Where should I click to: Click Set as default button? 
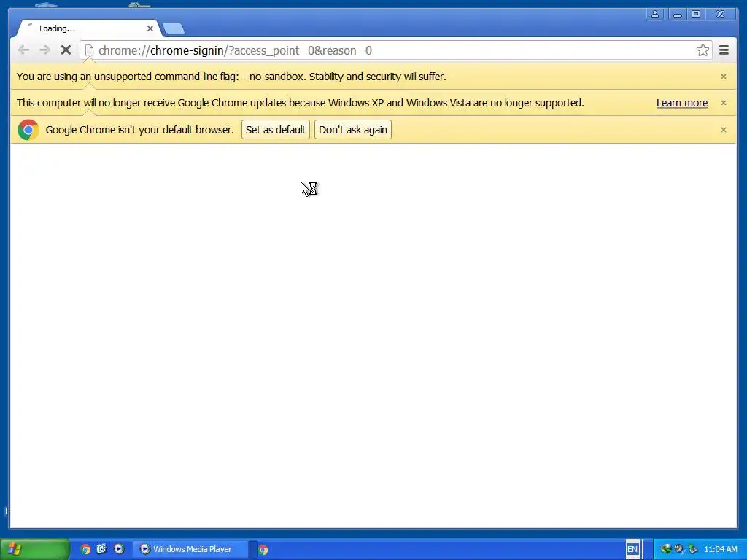275,130
